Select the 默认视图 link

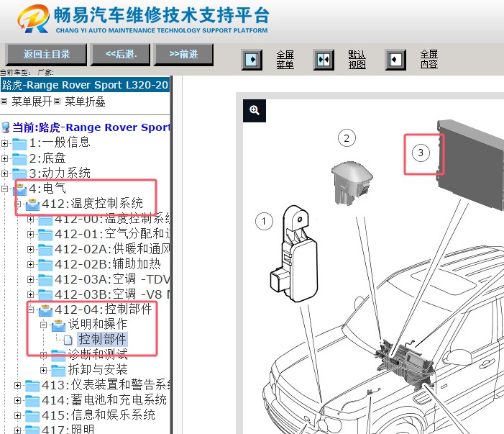coord(357,60)
